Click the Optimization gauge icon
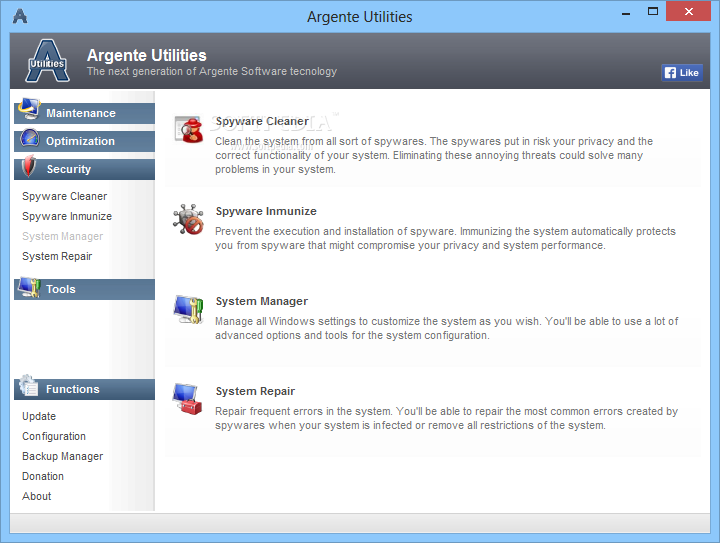Viewport: 720px width, 543px height. 29,138
